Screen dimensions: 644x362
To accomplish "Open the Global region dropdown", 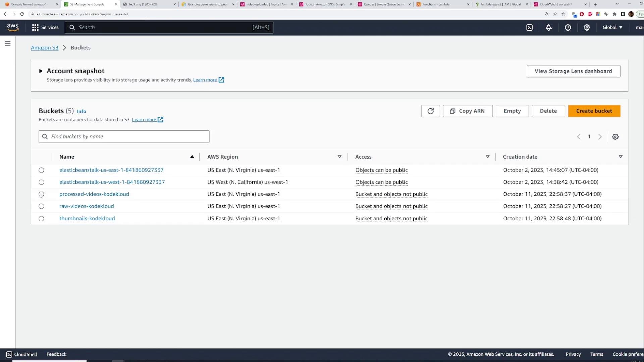I will click(x=612, y=27).
